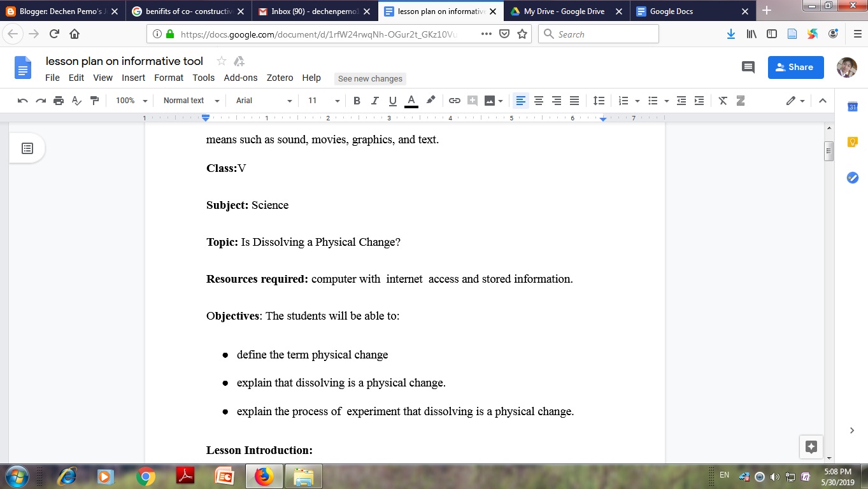Apply center alignment
This screenshot has height=489, width=868.
[538, 100]
